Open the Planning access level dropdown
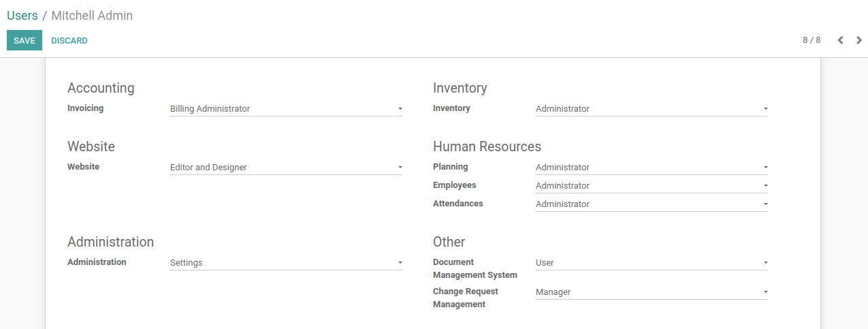 pyautogui.click(x=652, y=167)
